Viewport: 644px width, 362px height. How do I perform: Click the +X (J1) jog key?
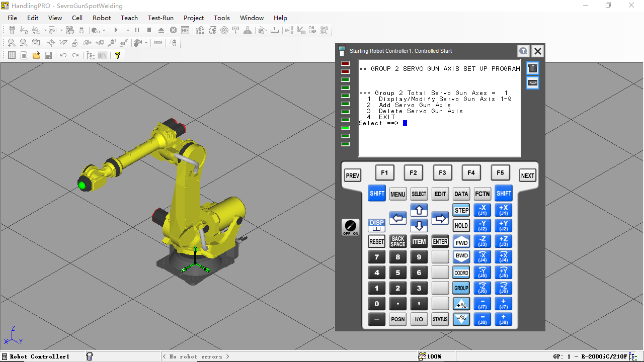[504, 210]
